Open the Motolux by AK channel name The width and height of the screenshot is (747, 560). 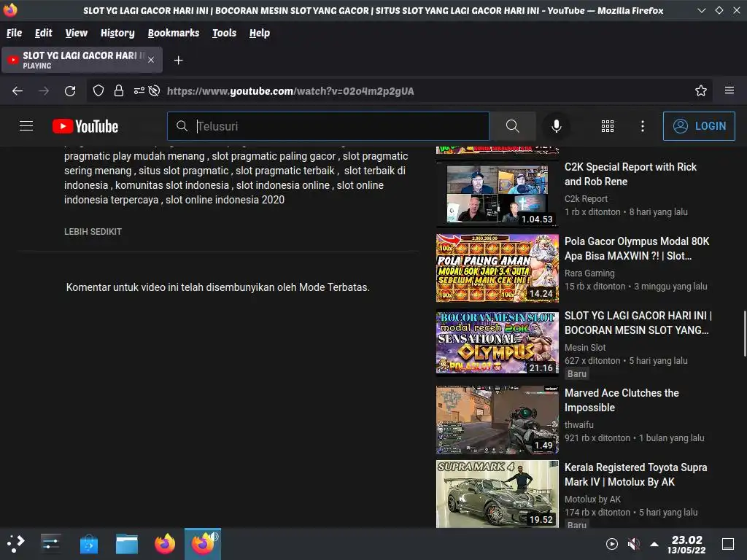coord(592,499)
